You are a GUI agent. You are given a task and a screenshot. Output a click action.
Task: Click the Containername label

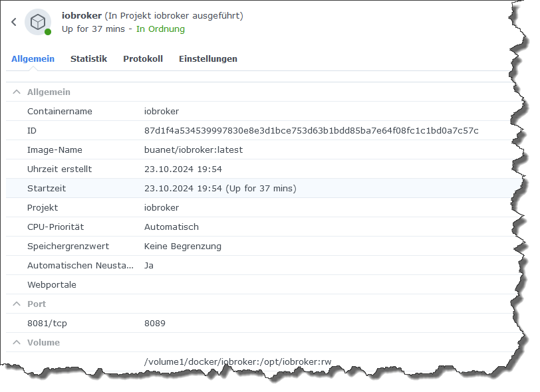(x=60, y=112)
